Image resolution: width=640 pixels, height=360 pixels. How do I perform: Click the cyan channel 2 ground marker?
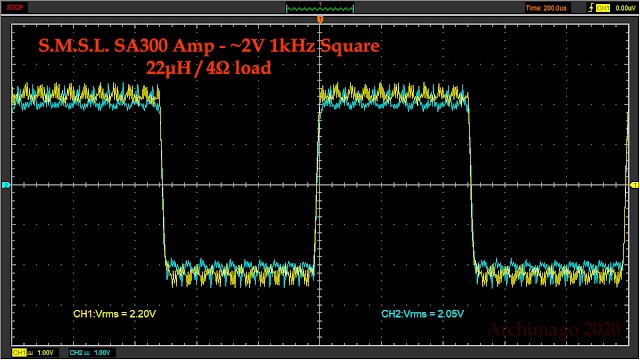[x=6, y=185]
